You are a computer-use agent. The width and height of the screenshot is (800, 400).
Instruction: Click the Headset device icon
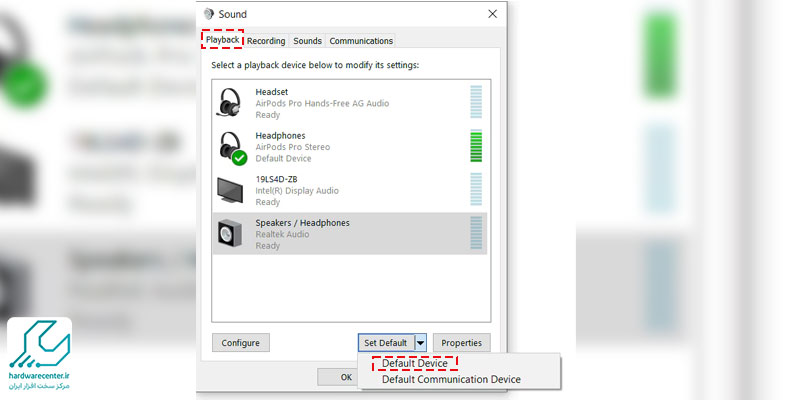click(231, 101)
